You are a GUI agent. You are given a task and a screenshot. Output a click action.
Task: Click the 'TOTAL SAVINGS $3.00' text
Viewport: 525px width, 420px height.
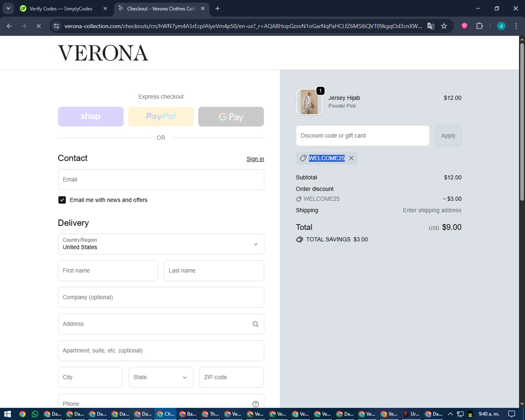(x=337, y=239)
